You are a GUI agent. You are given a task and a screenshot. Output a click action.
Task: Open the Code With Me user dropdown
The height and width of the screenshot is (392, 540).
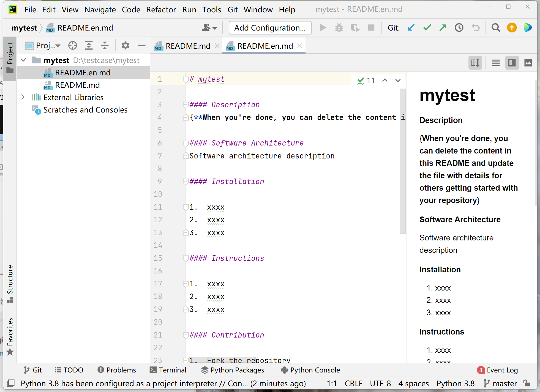pos(209,28)
